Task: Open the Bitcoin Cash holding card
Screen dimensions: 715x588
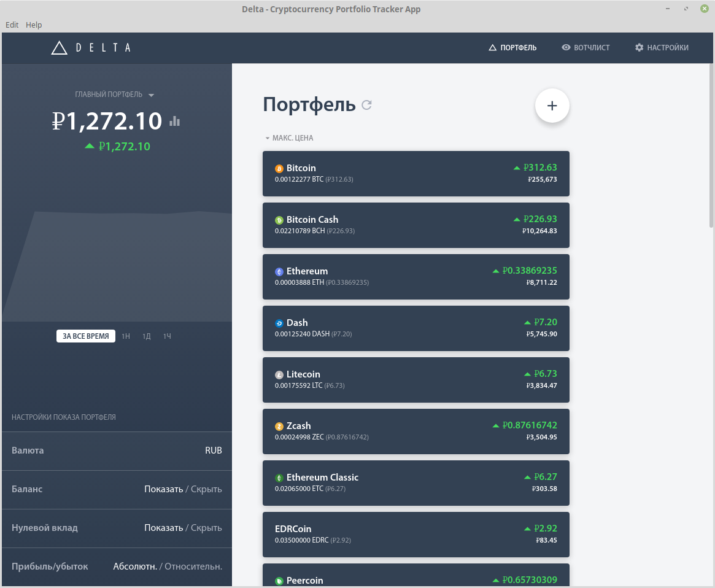Action: (x=416, y=225)
